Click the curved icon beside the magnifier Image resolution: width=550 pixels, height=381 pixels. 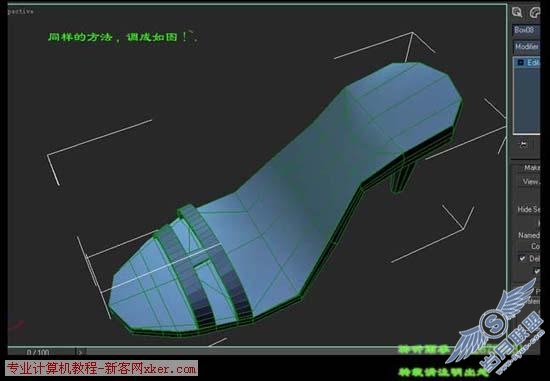tap(535, 13)
